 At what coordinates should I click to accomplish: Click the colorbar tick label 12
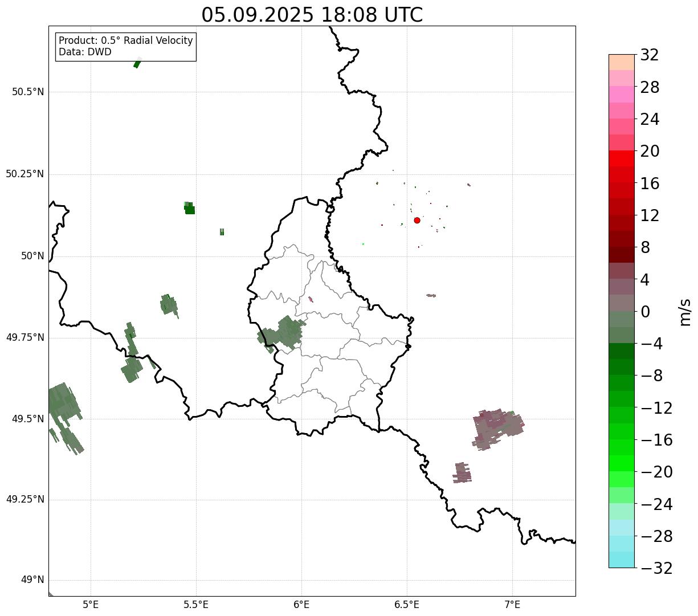point(650,215)
